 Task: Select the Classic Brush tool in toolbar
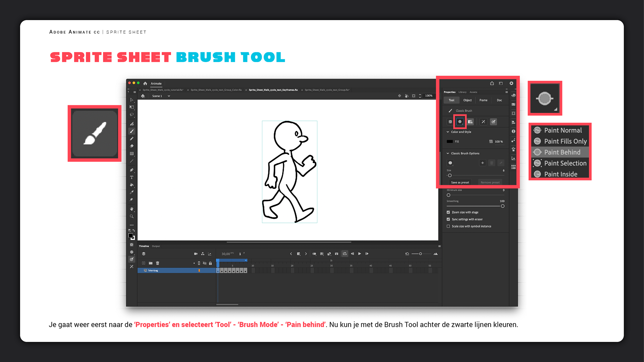(132, 131)
